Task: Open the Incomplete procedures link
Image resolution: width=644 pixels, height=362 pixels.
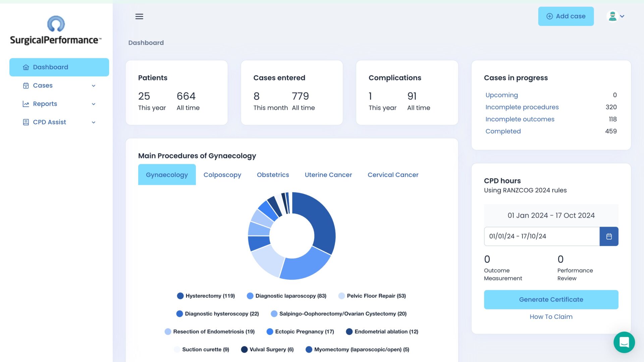Action: 522,107
